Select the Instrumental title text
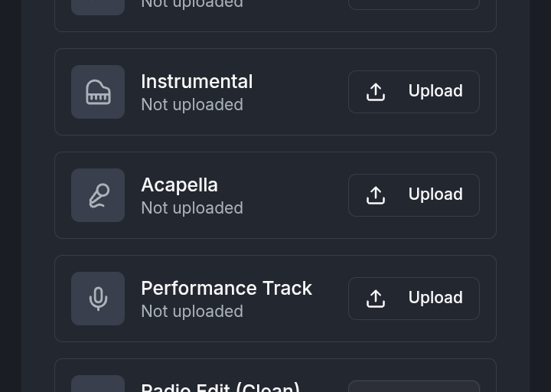This screenshot has width=551, height=392. 197,81
